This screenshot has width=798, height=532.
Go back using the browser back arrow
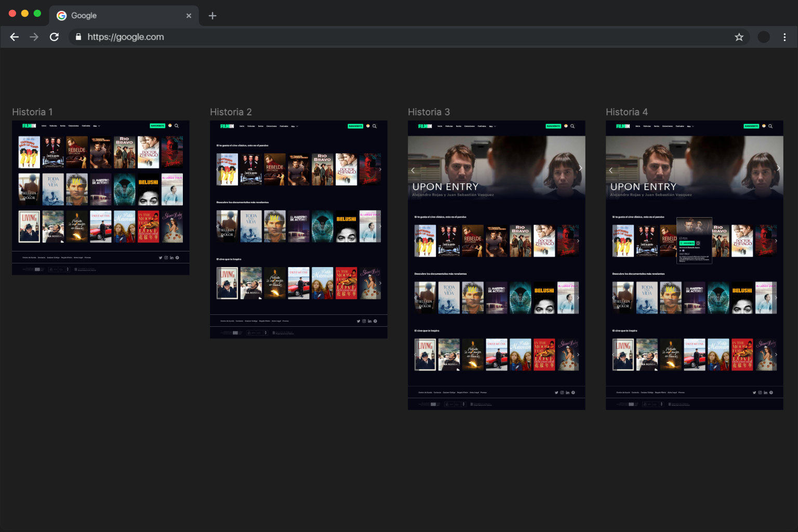tap(15, 37)
